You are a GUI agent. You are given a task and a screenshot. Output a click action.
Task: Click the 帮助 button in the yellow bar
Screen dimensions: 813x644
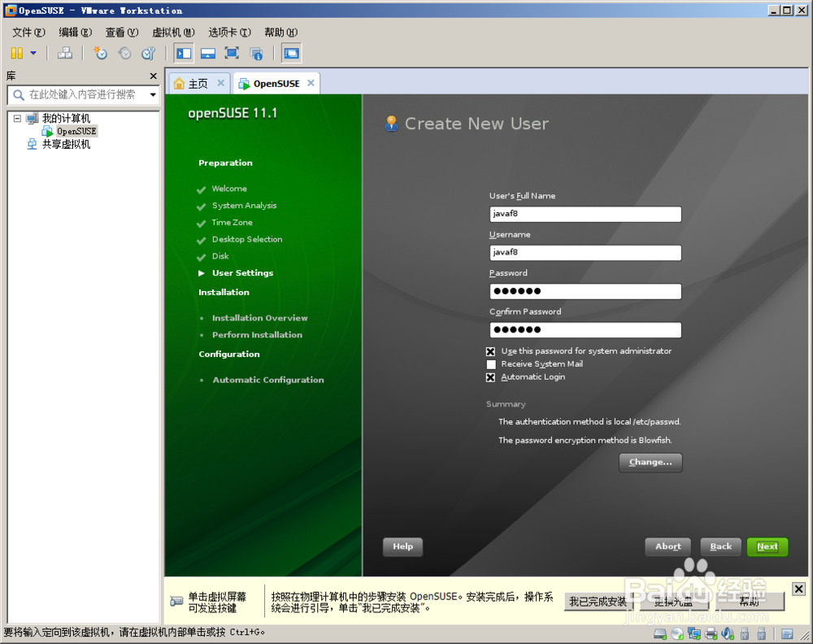(750, 602)
